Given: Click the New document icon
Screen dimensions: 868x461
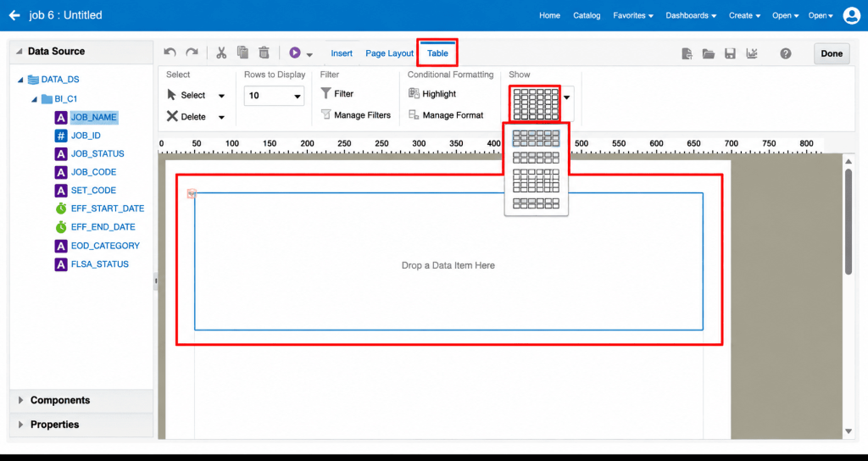Looking at the screenshot, I should pos(687,53).
